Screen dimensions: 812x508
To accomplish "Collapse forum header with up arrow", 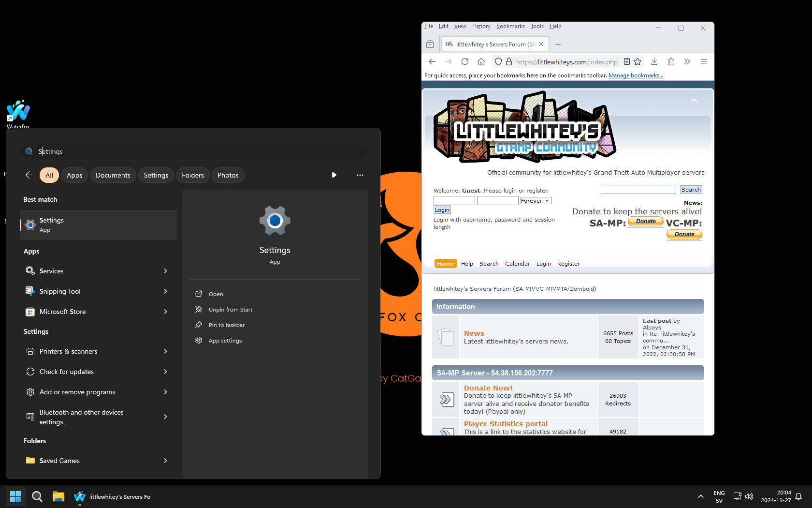I will (694, 101).
